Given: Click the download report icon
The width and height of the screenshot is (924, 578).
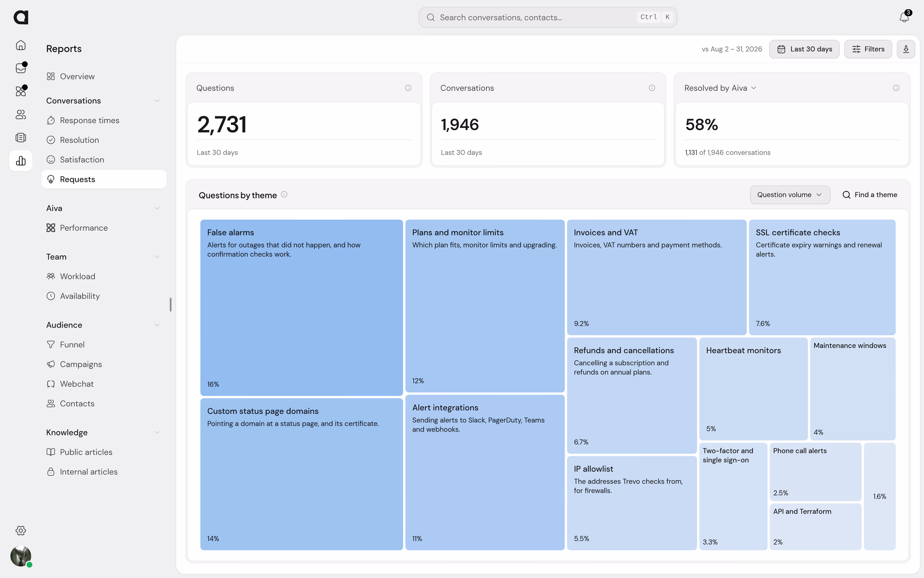Looking at the screenshot, I should (x=906, y=49).
